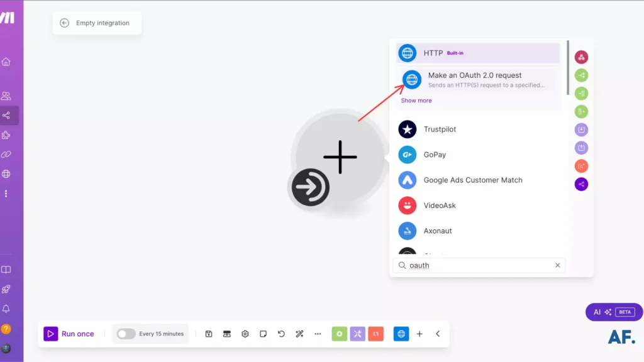Select the red Webhooks shortcut icon
Image resolution: width=644 pixels, height=362 pixels.
pos(581,57)
